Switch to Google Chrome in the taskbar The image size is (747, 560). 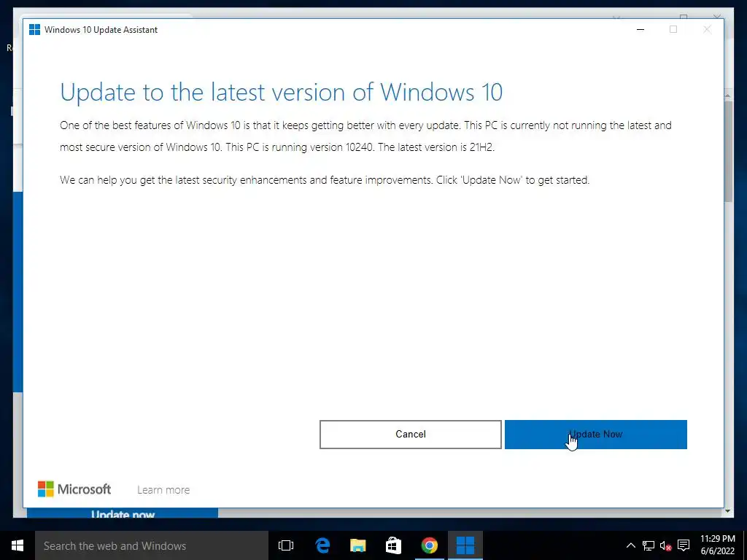[x=429, y=545]
